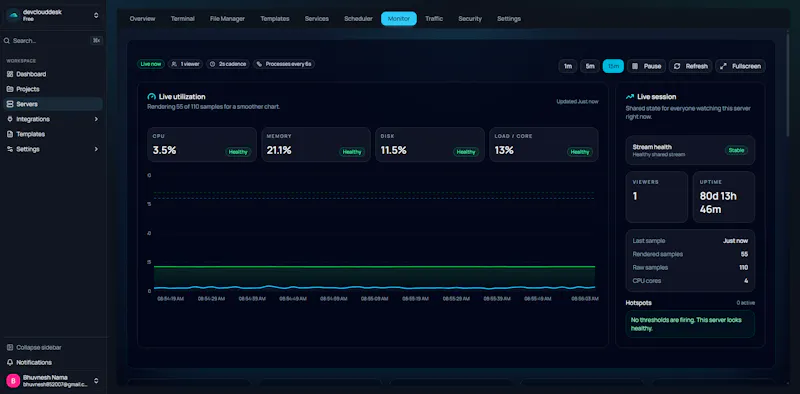
Task: Open the devclouddesk workspace switcher
Action: (53, 15)
